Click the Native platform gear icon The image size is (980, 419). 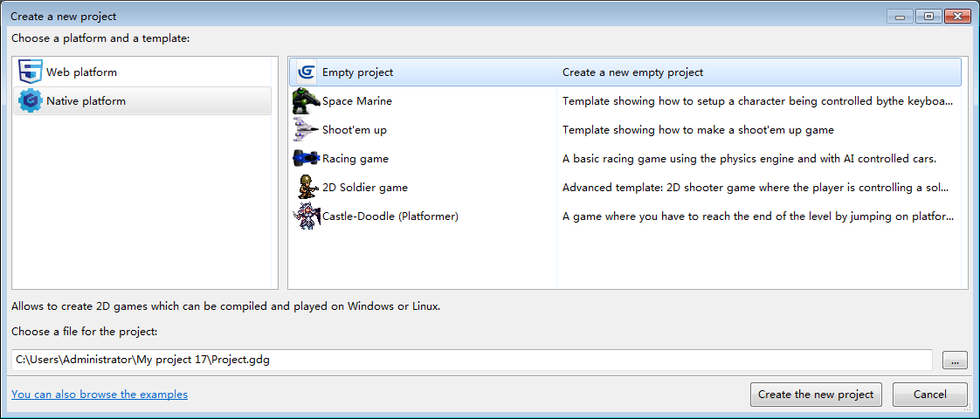[31, 101]
